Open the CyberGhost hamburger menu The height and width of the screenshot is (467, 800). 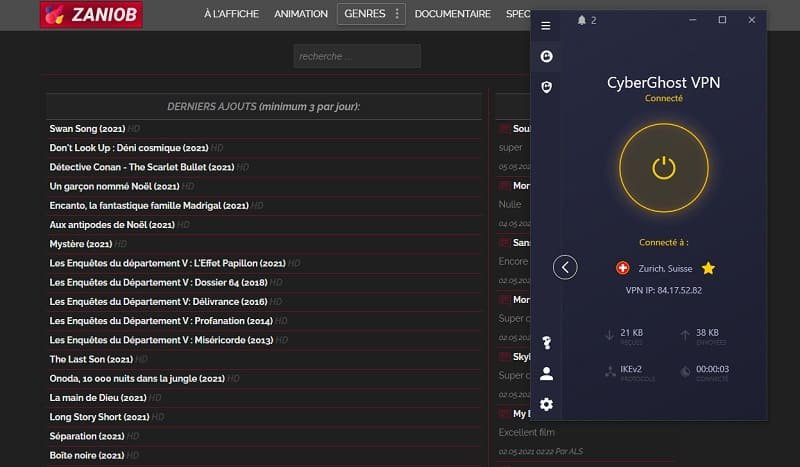point(545,26)
